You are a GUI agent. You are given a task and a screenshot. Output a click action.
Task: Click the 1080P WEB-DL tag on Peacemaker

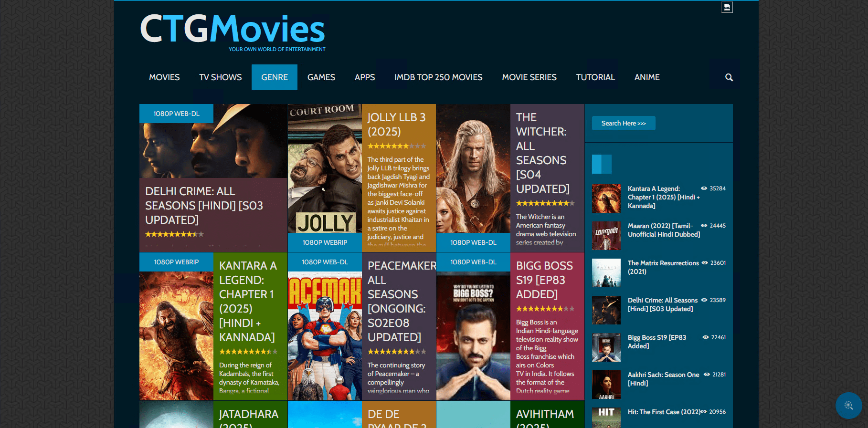(325, 262)
